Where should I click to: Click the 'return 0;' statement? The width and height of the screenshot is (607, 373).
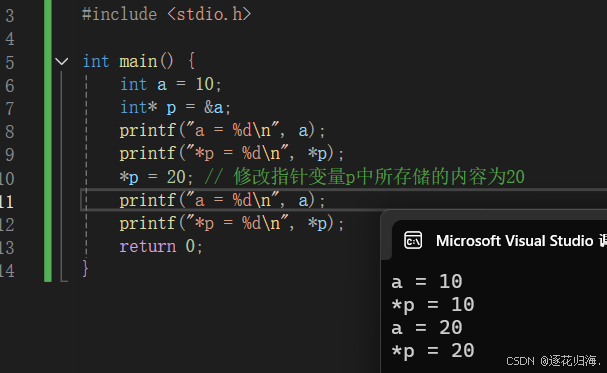(161, 246)
